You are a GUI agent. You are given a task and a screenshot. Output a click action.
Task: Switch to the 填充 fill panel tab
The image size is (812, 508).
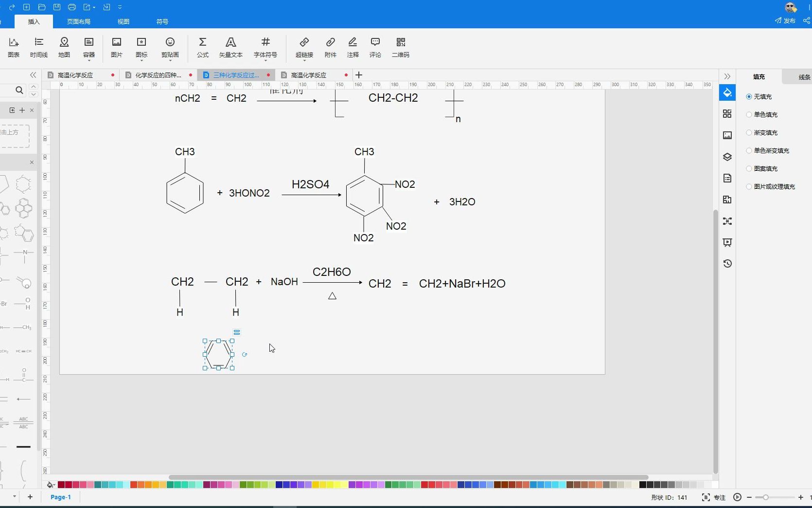point(759,77)
